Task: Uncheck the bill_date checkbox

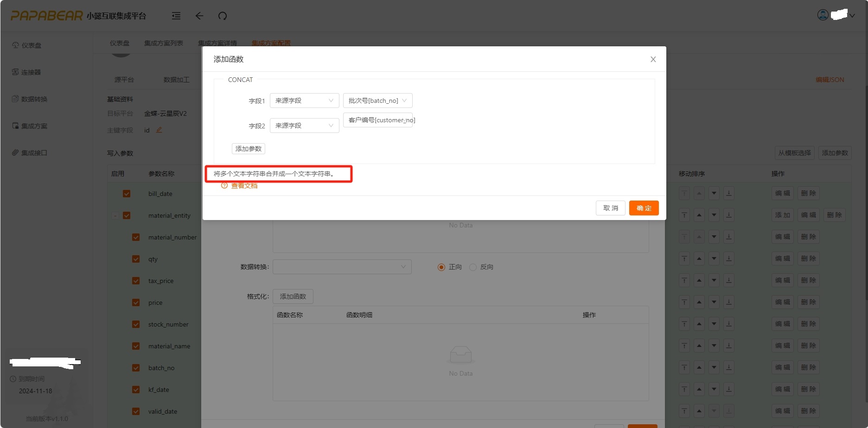Action: coord(127,194)
